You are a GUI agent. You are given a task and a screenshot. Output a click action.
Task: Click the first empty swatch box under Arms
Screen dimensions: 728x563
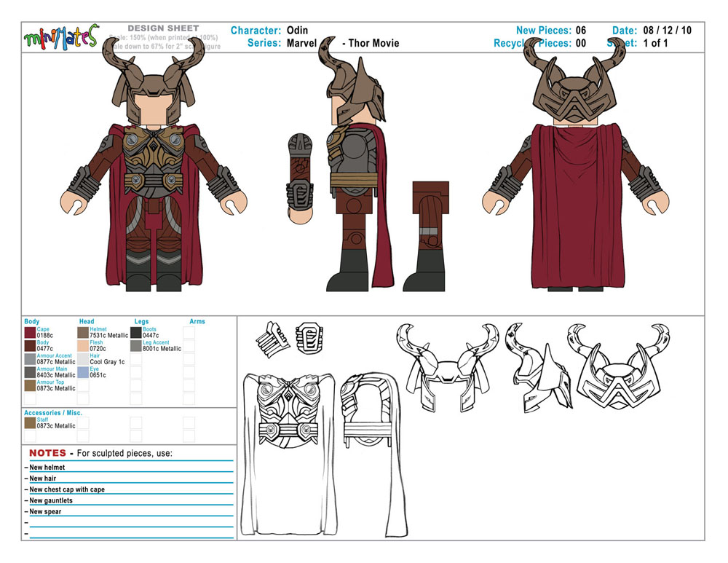tap(189, 333)
